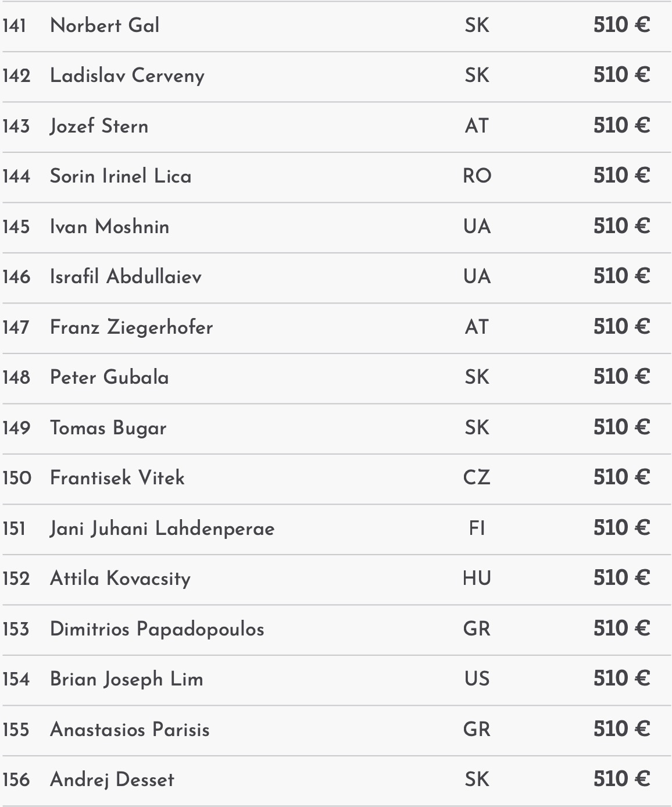Screen dimensions: 672x807
Task: Select Brian Joseph Lim row
Action: coord(127,679)
